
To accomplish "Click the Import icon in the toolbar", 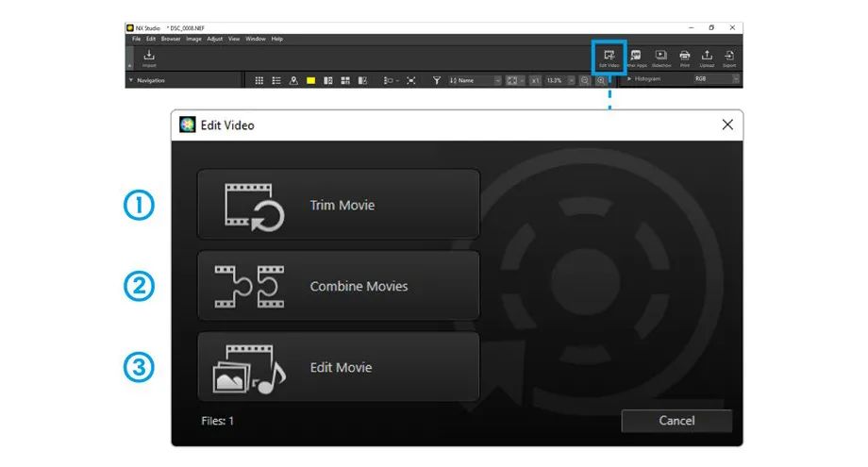I will coord(149,58).
